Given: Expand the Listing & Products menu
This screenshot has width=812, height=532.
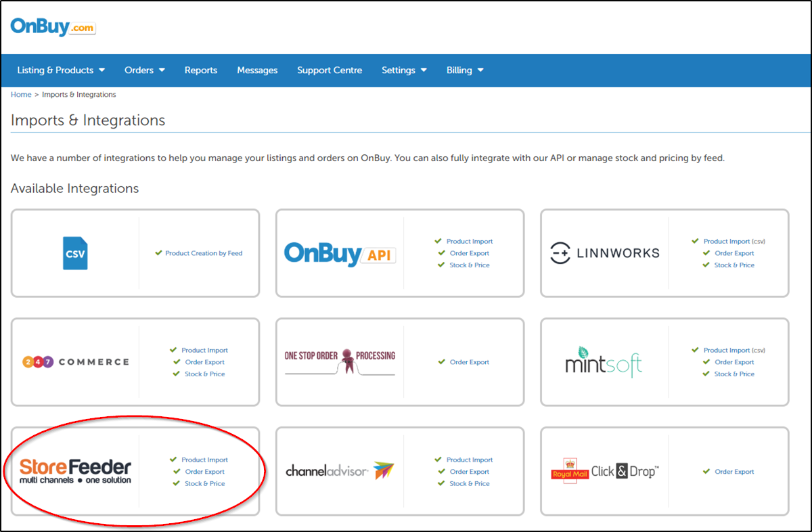Looking at the screenshot, I should pos(61,70).
